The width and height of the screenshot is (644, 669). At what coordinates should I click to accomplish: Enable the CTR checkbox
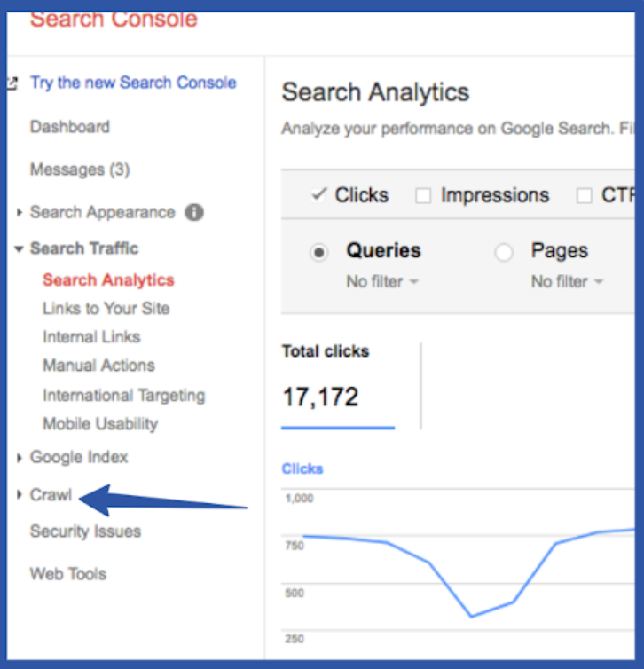pyautogui.click(x=584, y=196)
